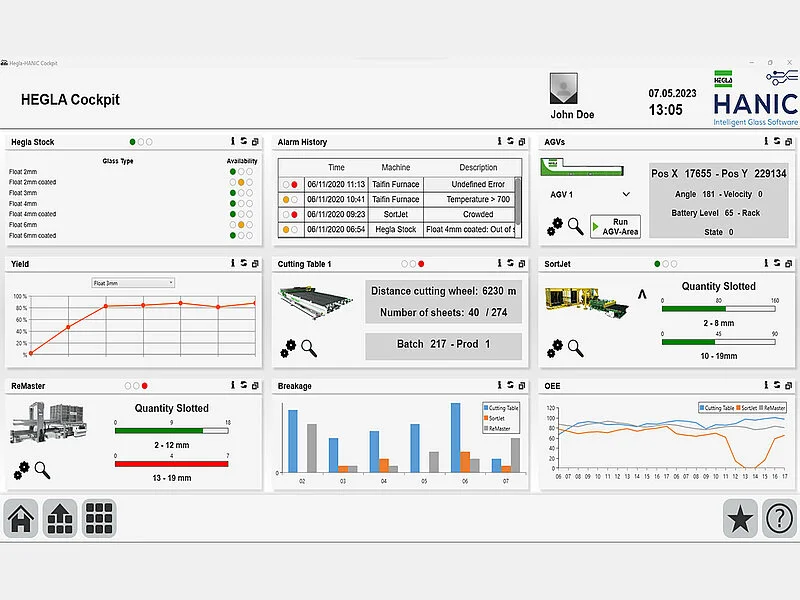Image resolution: width=800 pixels, height=600 pixels.
Task: Click Cutting Table legend entry in Breakage chart
Action: tap(501, 408)
